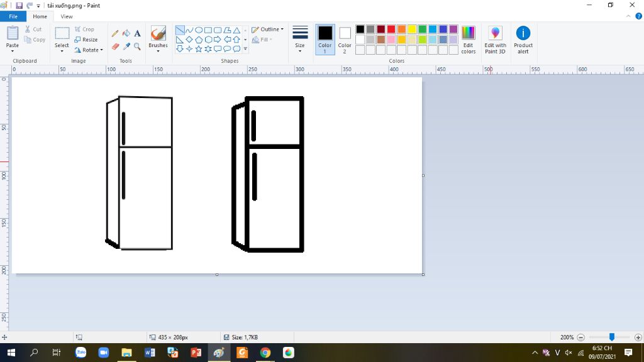Select the Text tool
The image size is (644, 362).
point(137,34)
